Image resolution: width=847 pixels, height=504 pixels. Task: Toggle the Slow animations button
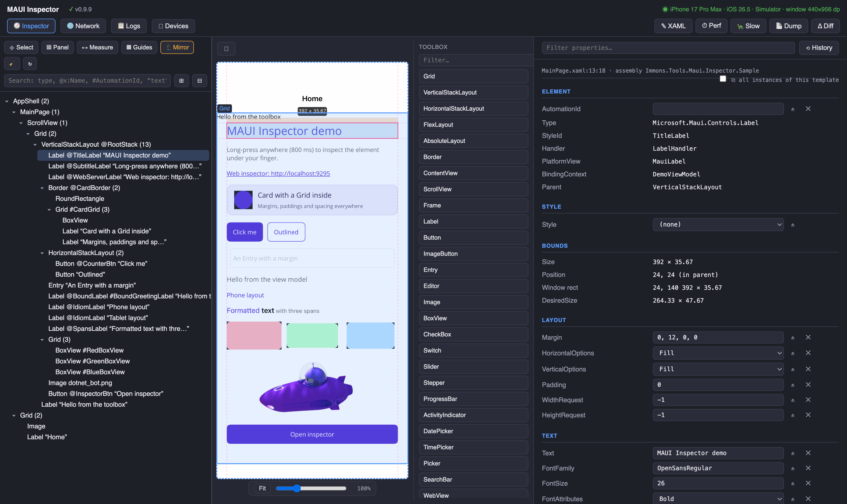tap(748, 26)
